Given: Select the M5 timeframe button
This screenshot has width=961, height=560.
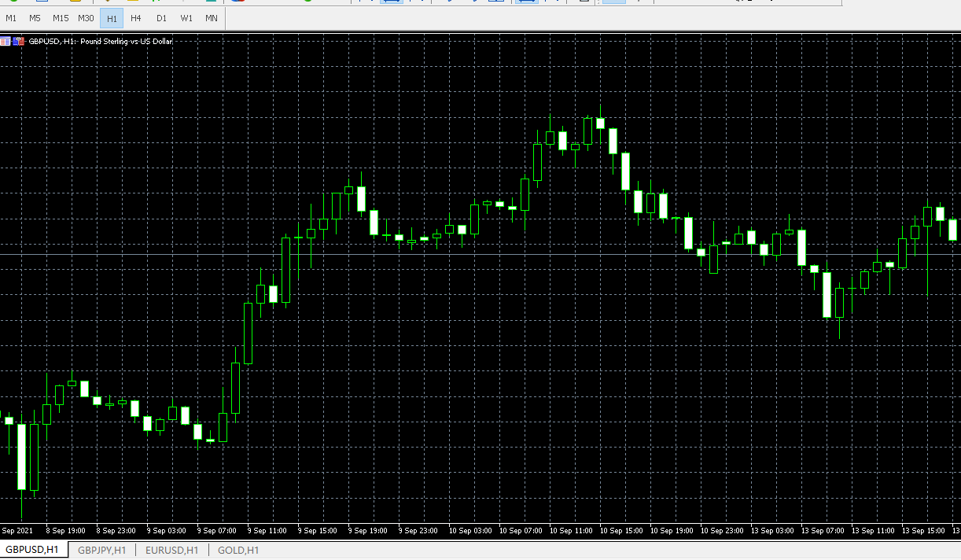Looking at the screenshot, I should pos(35,18).
